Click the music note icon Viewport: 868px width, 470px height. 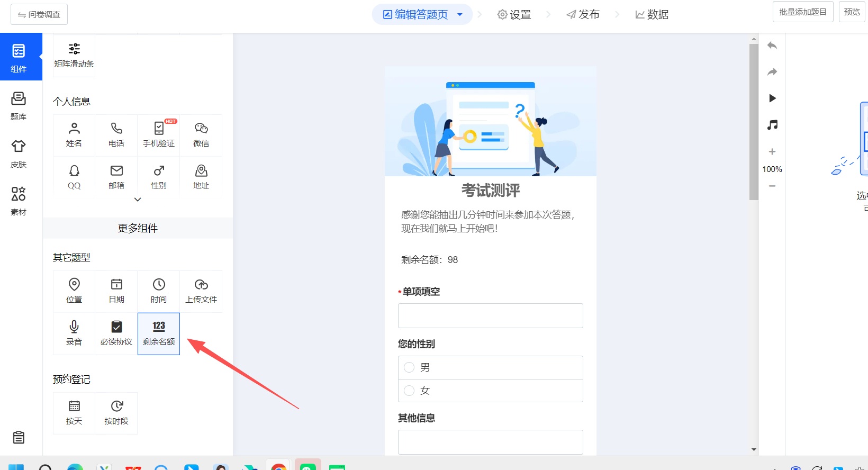tap(772, 125)
